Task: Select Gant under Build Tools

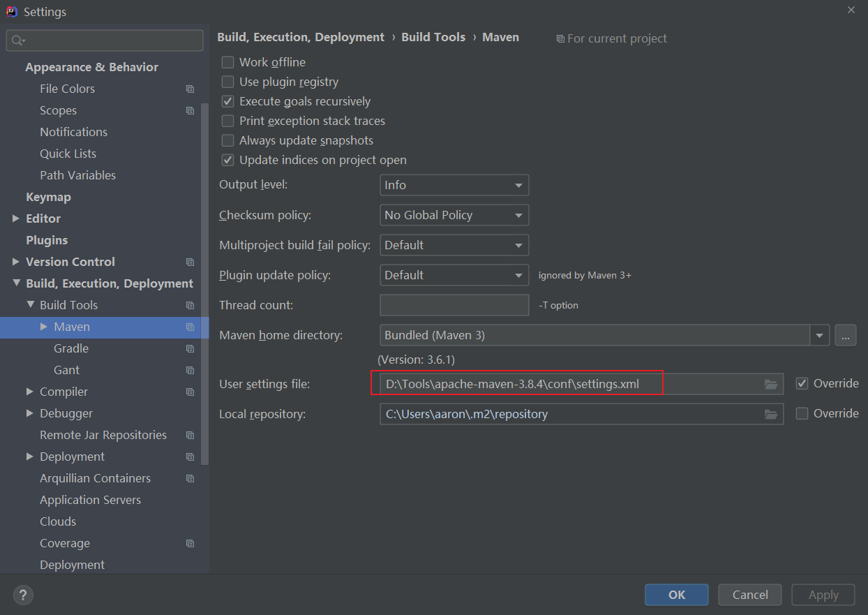Action: pos(66,370)
